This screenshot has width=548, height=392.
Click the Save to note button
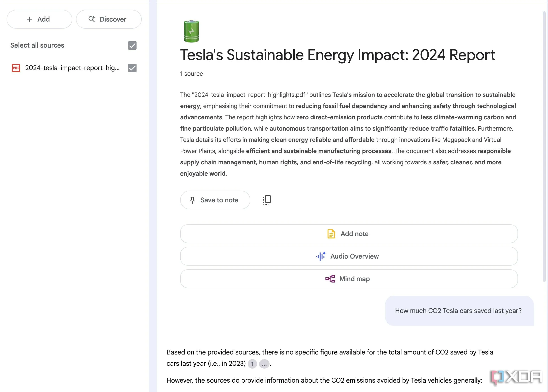coord(215,200)
